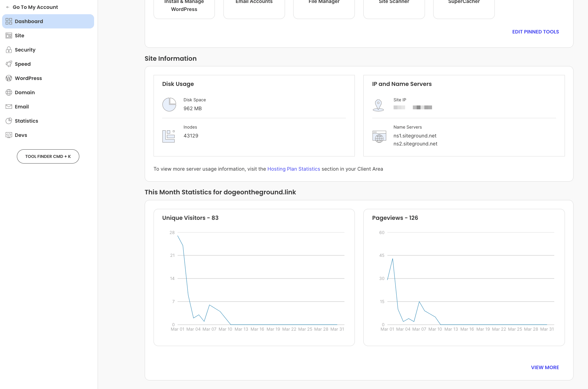The height and width of the screenshot is (389, 588).
Task: Click the WordPress logo icon in sidebar
Action: tap(9, 78)
